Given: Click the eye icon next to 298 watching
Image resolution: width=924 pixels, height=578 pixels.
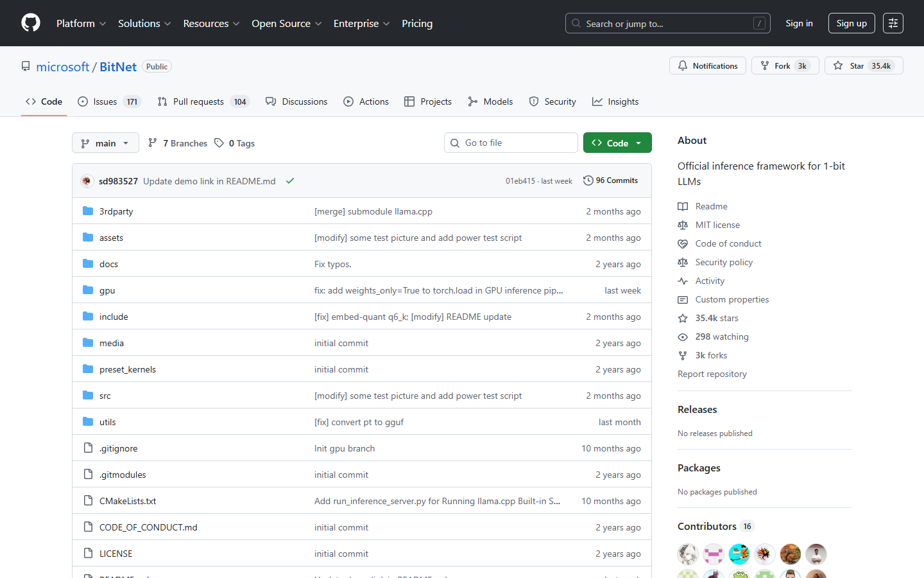Looking at the screenshot, I should pyautogui.click(x=683, y=337).
